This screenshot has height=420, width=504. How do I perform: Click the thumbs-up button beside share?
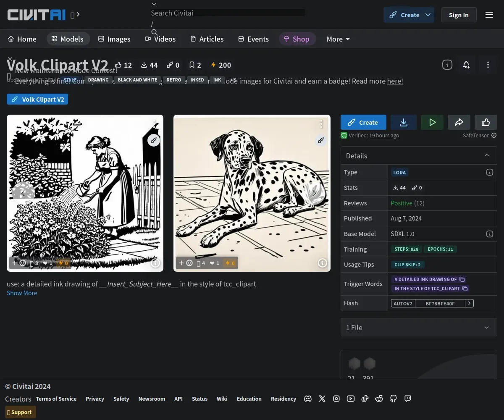click(486, 122)
